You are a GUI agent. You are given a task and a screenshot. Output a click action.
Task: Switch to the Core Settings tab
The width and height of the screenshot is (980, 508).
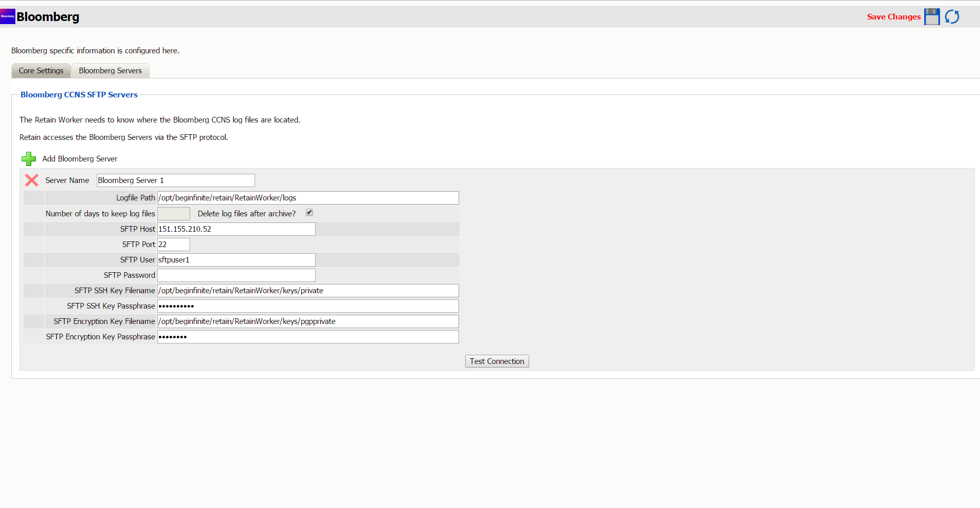pyautogui.click(x=41, y=71)
